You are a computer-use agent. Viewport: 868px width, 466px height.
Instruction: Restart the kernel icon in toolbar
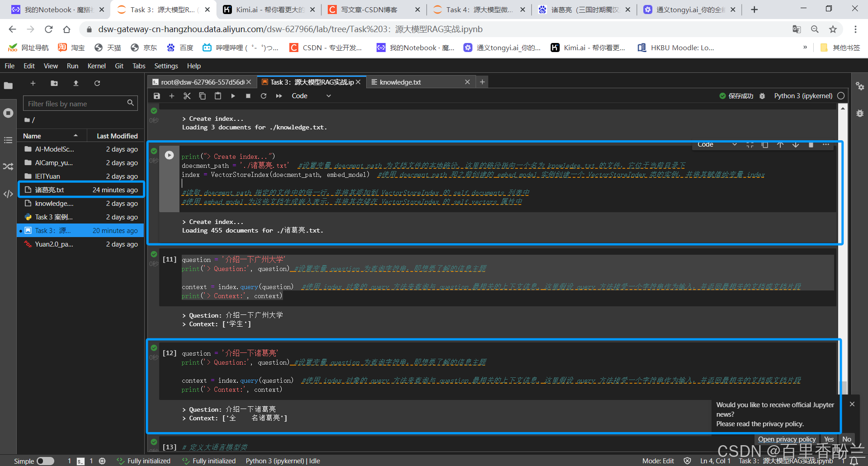click(264, 96)
